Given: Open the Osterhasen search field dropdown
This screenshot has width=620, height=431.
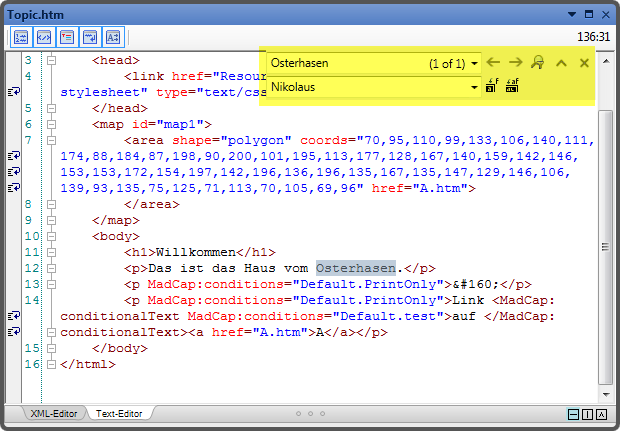Looking at the screenshot, I should [x=475, y=63].
